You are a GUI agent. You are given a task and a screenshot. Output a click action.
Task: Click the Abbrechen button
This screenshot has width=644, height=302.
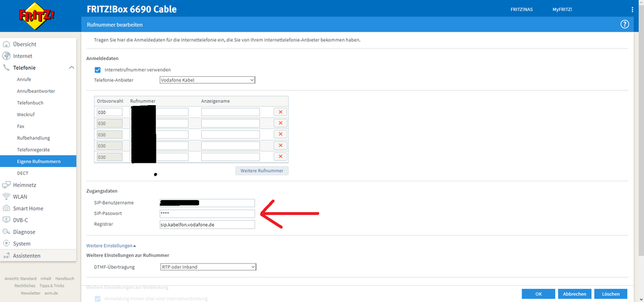(x=574, y=294)
